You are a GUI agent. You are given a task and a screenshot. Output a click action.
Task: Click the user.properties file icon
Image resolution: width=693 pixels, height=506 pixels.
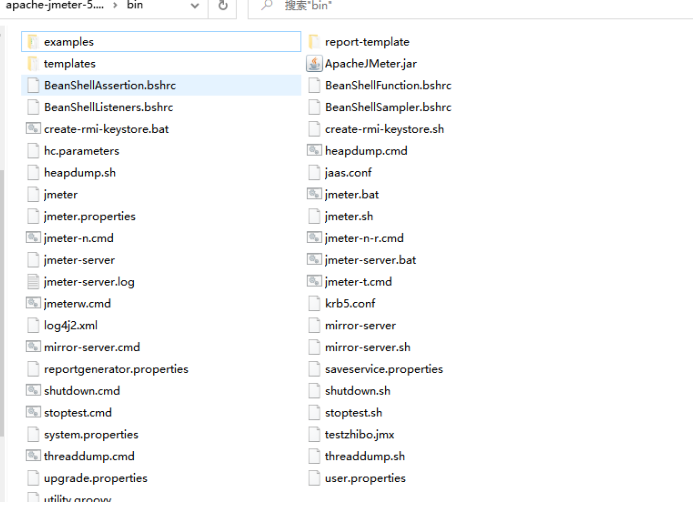point(314,478)
